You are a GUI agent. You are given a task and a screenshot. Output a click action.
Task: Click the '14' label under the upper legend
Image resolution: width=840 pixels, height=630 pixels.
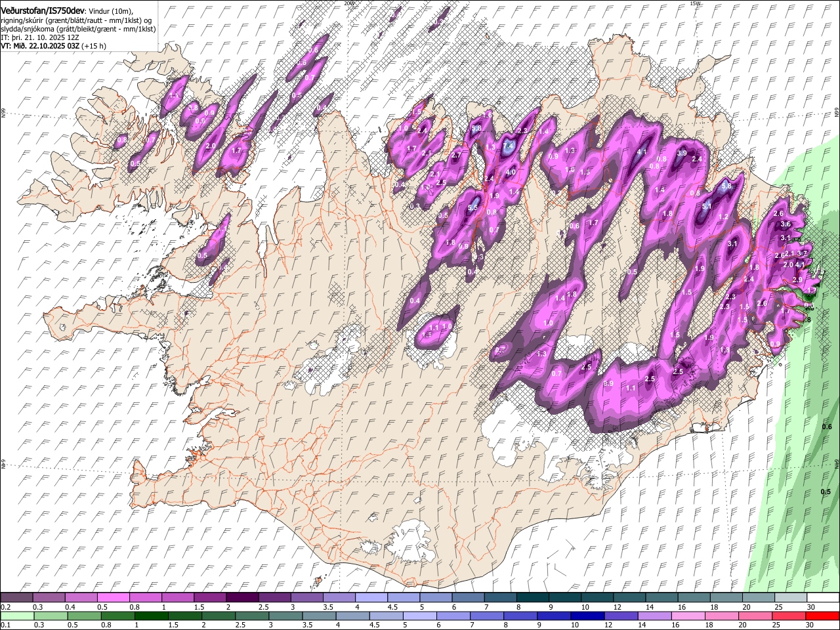click(x=650, y=607)
